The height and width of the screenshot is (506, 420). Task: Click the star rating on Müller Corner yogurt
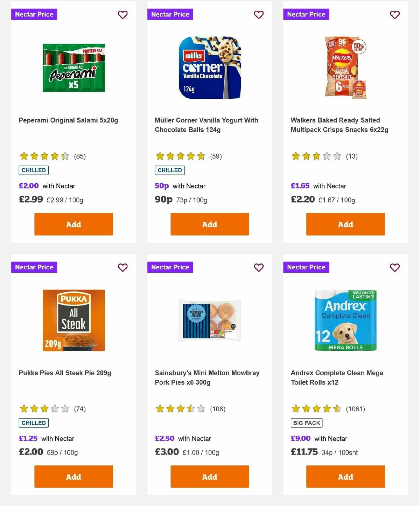pos(180,156)
